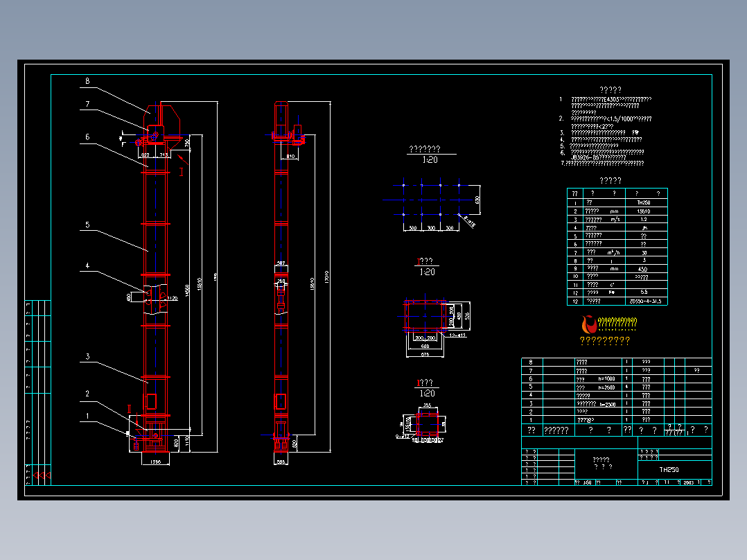Select the 1.2 m/s value in parameter table

(x=644, y=219)
